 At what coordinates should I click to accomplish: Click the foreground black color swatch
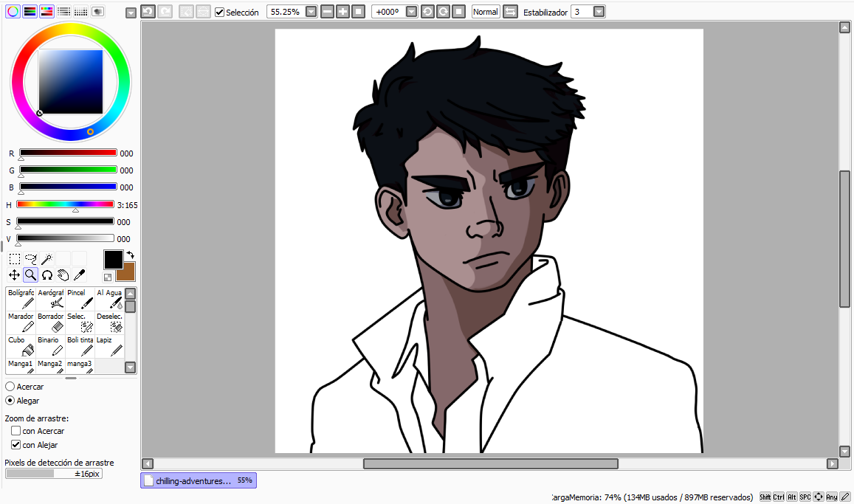(x=113, y=260)
